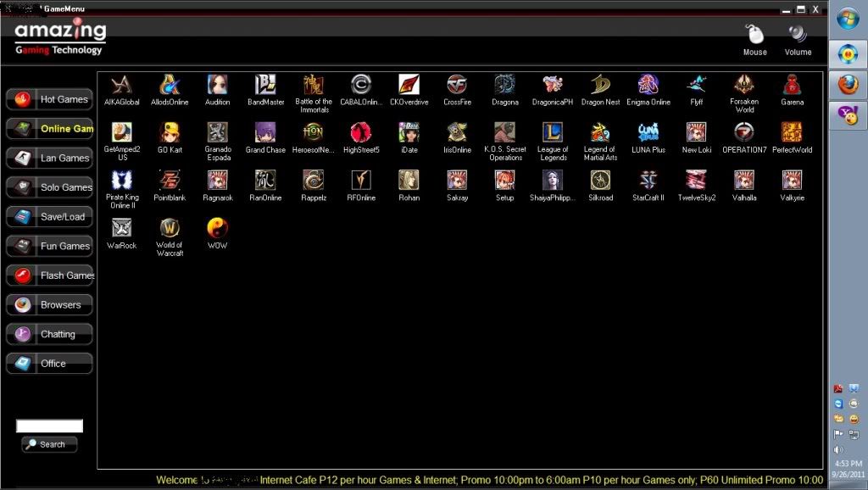
Task: Open the WOW yin-yang icon
Action: pos(217,228)
